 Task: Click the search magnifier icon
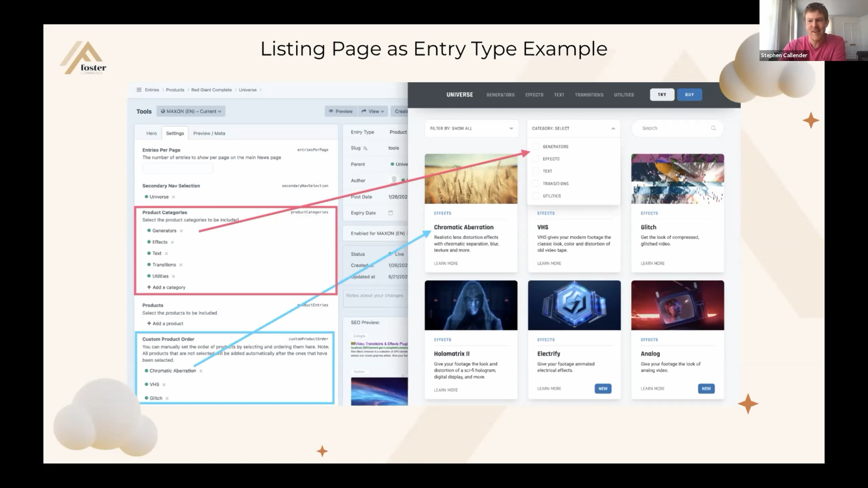[713, 128]
